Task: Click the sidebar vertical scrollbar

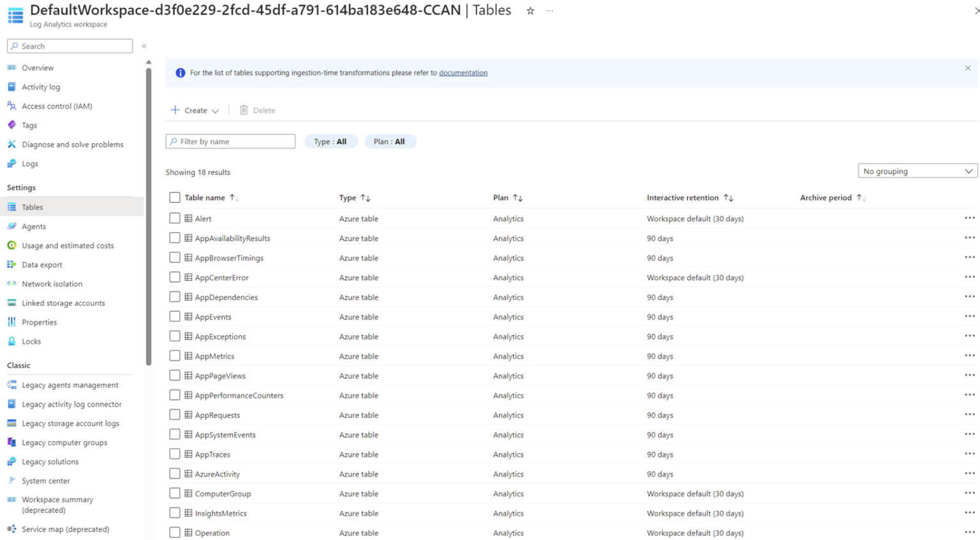Action: pos(149,217)
